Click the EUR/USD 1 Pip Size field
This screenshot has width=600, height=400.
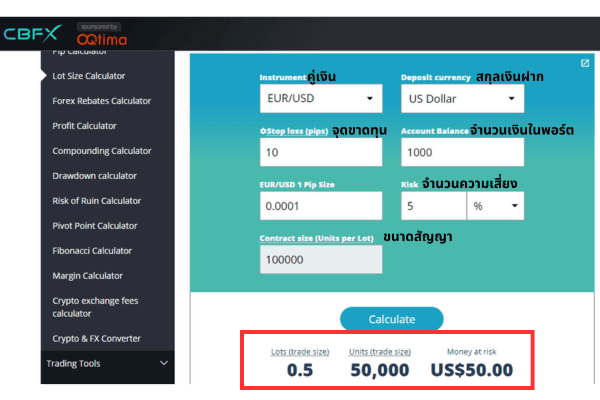(320, 205)
